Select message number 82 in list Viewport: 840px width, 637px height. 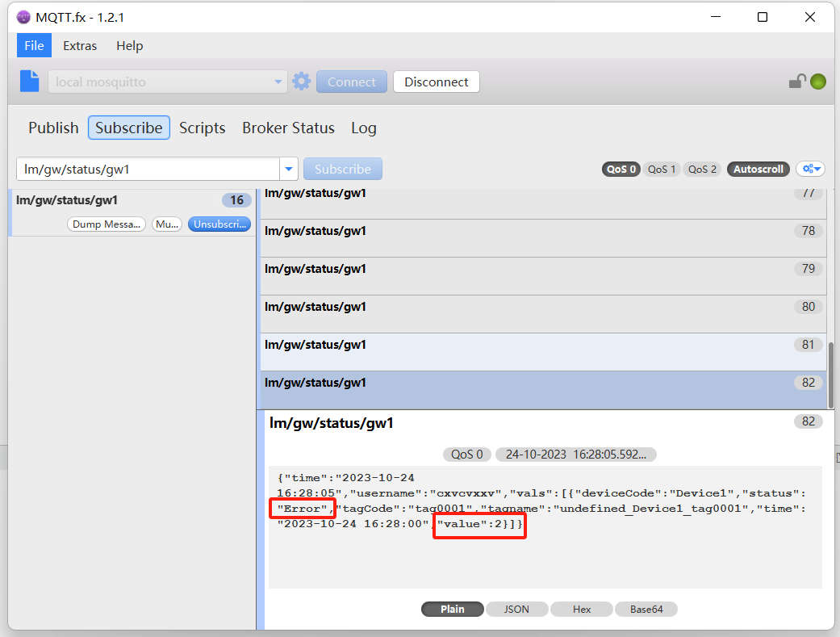tap(543, 390)
